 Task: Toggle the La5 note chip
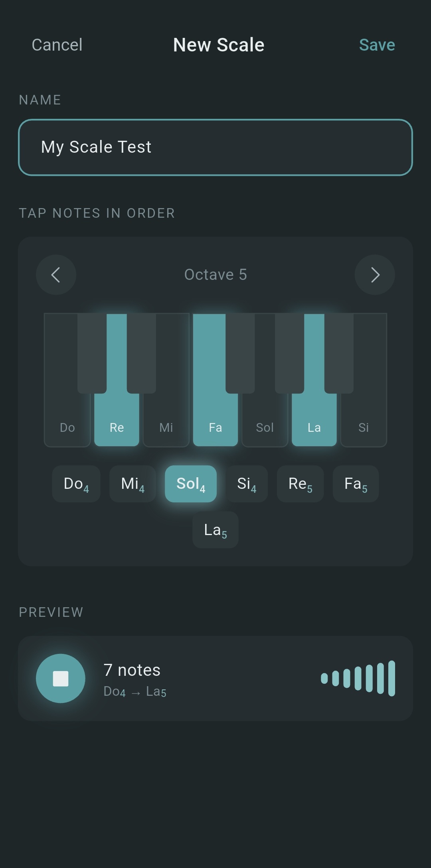tap(215, 529)
